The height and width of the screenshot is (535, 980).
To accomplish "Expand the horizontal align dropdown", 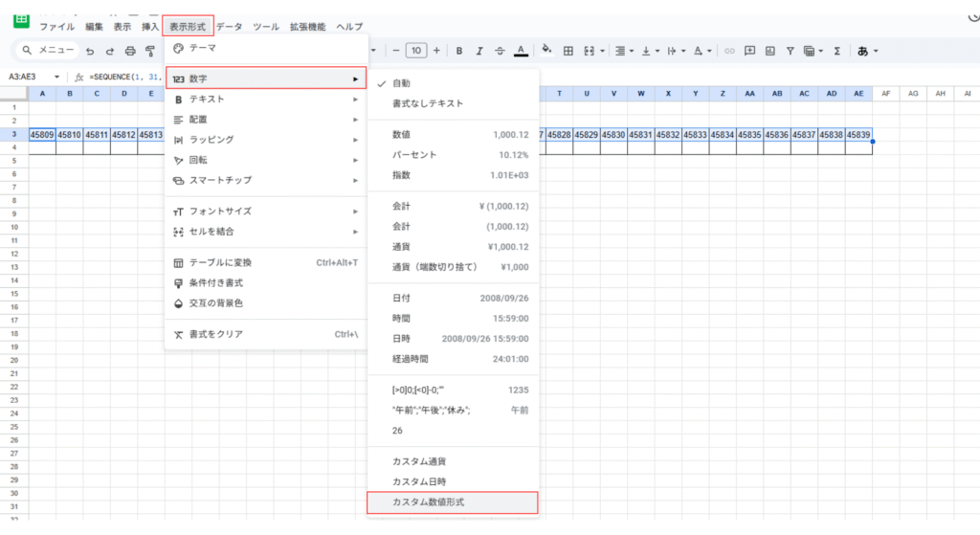I will point(623,51).
